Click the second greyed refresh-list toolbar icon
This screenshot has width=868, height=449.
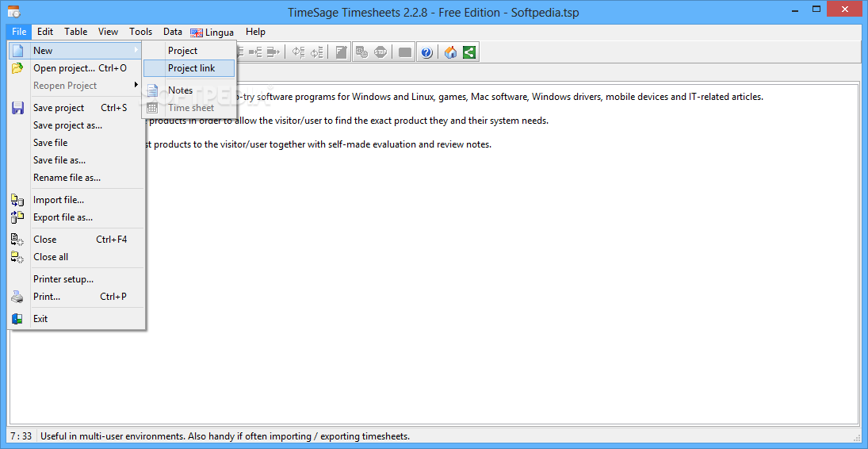point(316,52)
